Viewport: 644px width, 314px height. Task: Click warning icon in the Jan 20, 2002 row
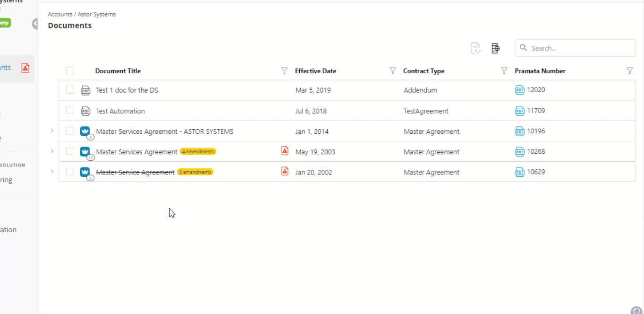pos(285,171)
